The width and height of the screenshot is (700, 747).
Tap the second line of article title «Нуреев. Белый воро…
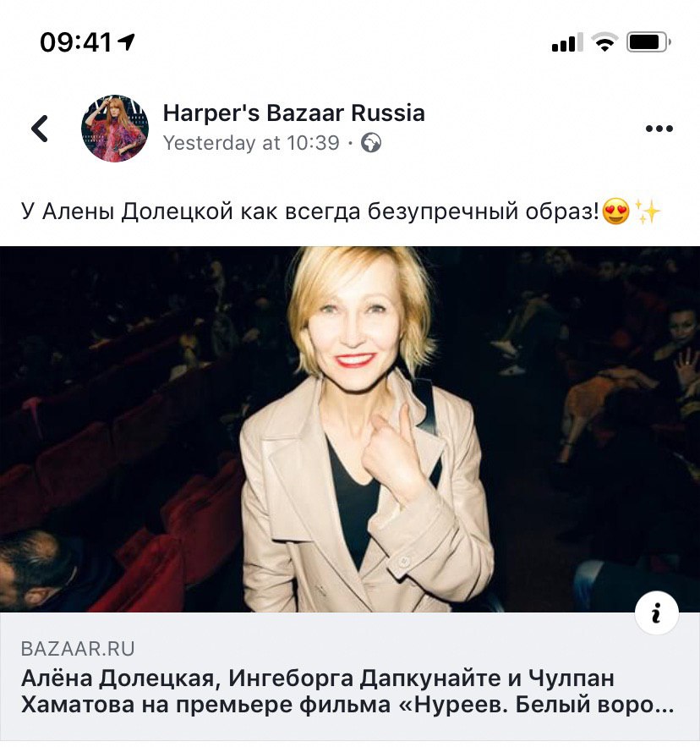point(347,705)
